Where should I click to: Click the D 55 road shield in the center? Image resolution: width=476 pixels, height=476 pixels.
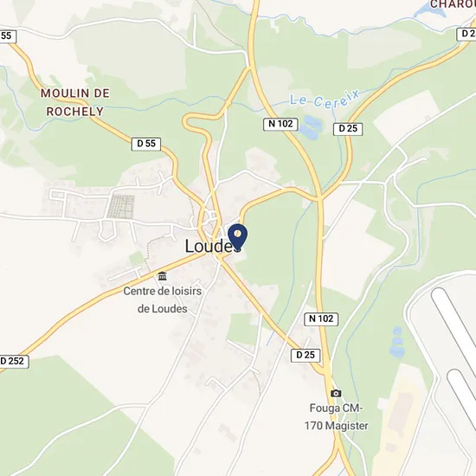pos(146,144)
